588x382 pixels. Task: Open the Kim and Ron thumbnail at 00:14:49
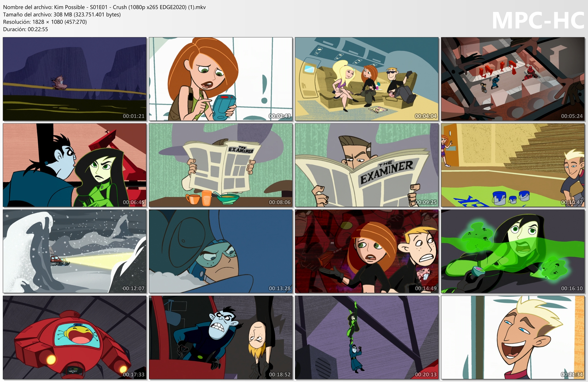click(367, 251)
